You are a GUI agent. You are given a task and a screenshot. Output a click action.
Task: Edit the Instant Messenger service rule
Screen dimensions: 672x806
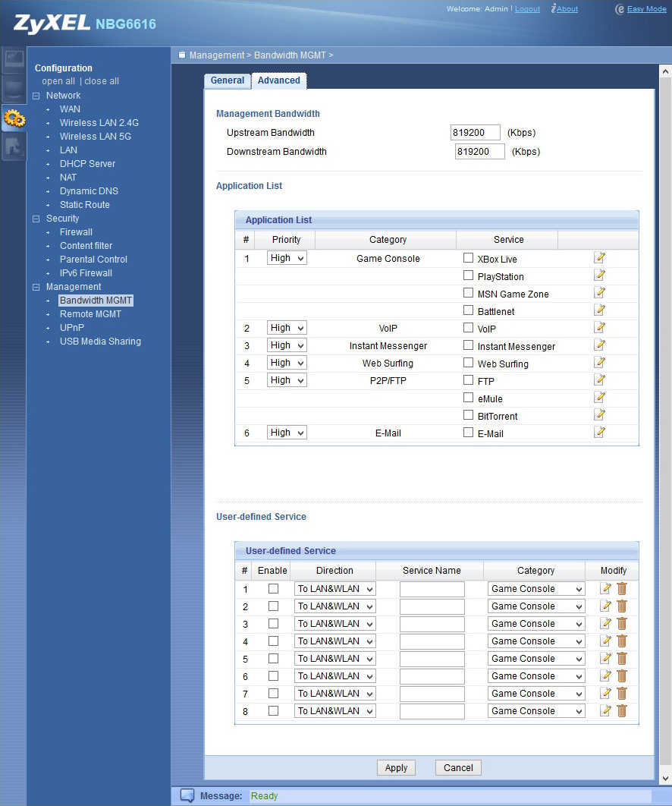tap(599, 345)
